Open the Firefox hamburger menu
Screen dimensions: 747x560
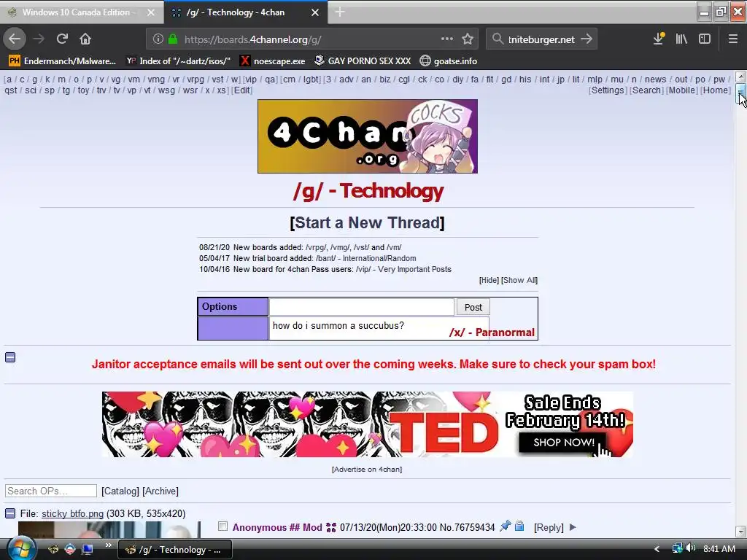[x=732, y=39]
